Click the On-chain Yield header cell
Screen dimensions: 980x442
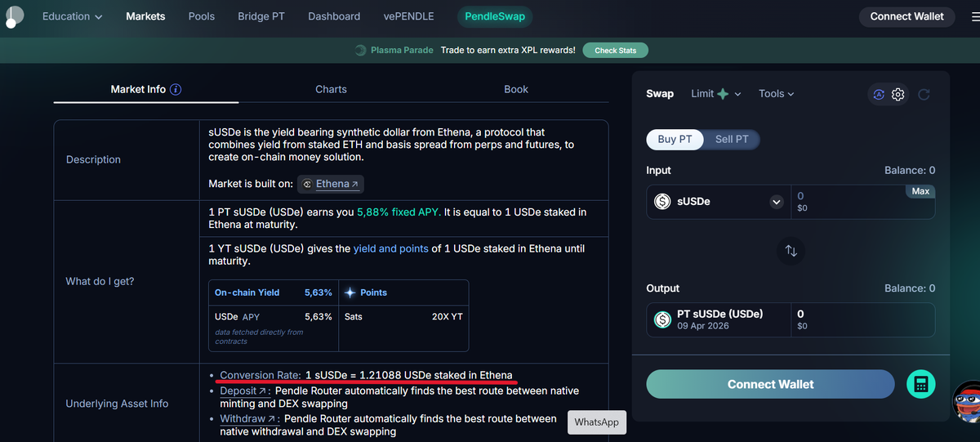[x=274, y=292]
